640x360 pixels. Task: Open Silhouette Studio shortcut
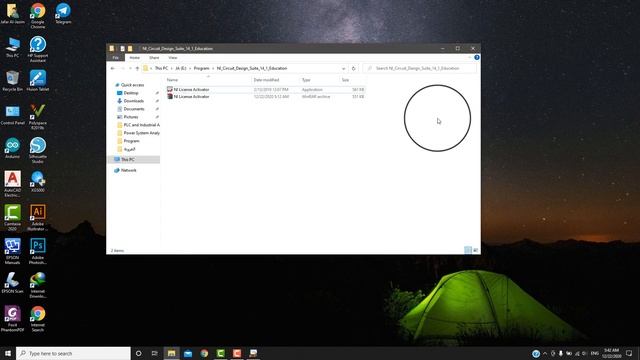tap(38, 151)
